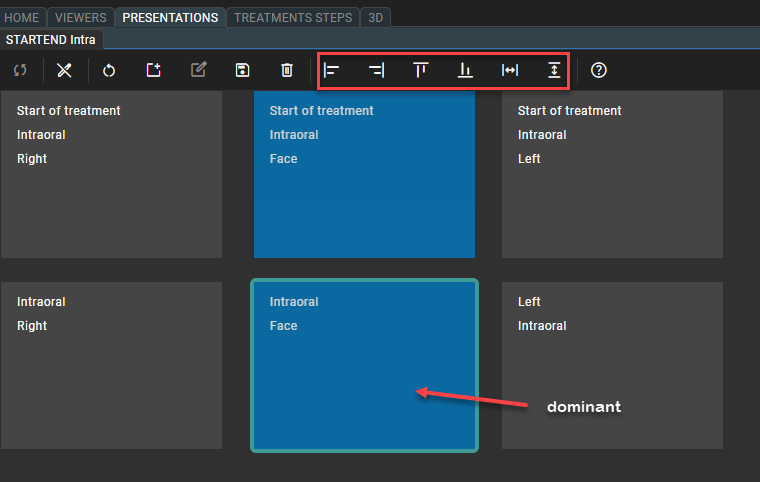The width and height of the screenshot is (760, 482).
Task: Delete using the trash can icon
Action: pos(287,70)
